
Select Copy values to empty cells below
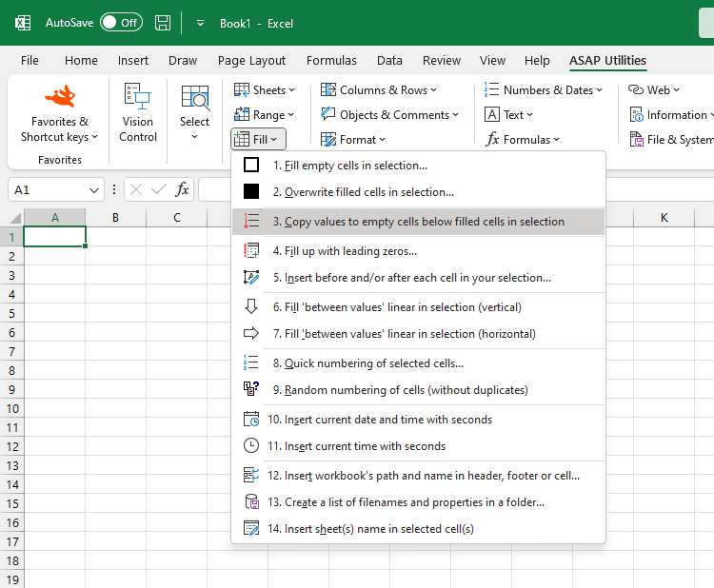[x=418, y=222]
